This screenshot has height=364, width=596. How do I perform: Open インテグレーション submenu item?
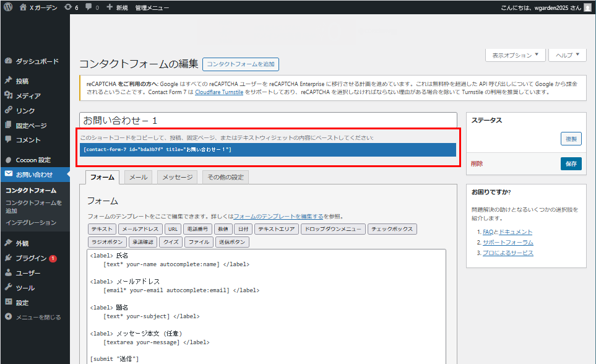[31, 222]
